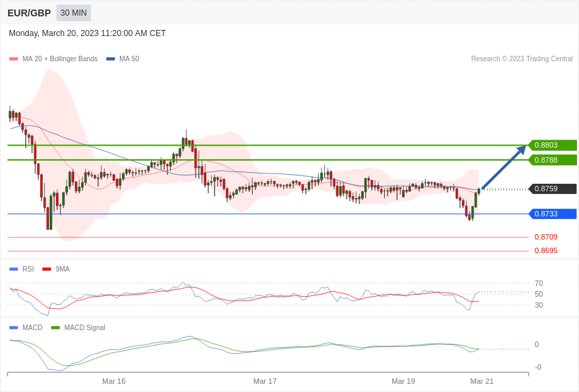
Task: Click the MACD -0 axis label
Action: 538,367
